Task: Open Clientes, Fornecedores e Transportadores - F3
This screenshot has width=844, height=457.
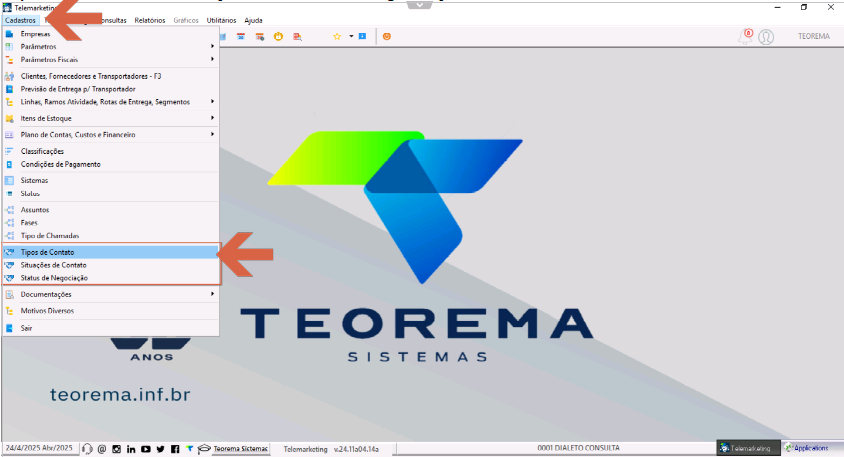Action: pos(111,76)
